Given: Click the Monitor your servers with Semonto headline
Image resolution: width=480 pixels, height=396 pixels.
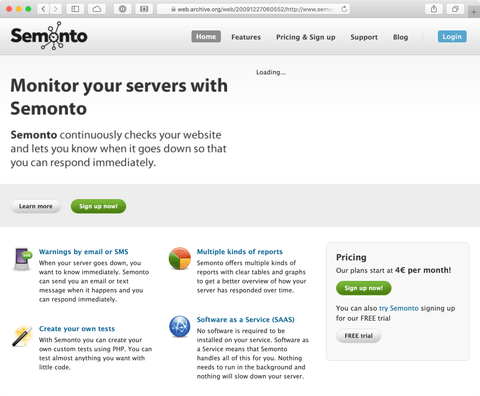Looking at the screenshot, I should 119,97.
